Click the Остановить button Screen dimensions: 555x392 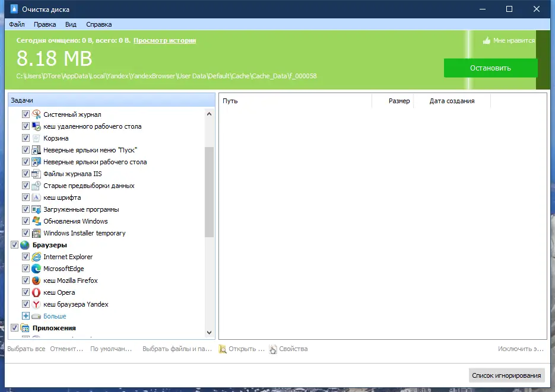[490, 68]
